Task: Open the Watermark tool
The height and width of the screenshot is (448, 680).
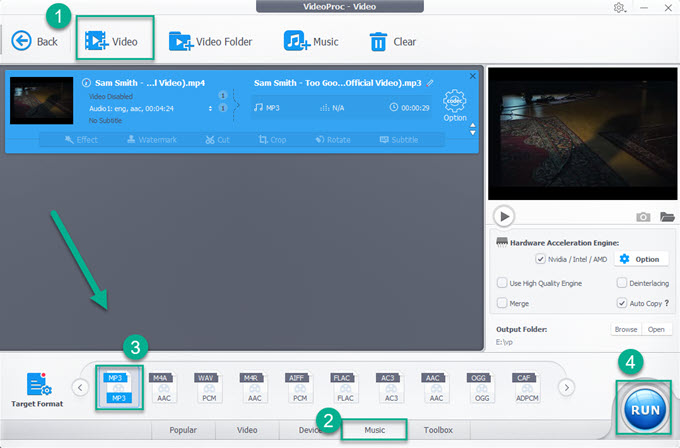Action: (x=152, y=140)
